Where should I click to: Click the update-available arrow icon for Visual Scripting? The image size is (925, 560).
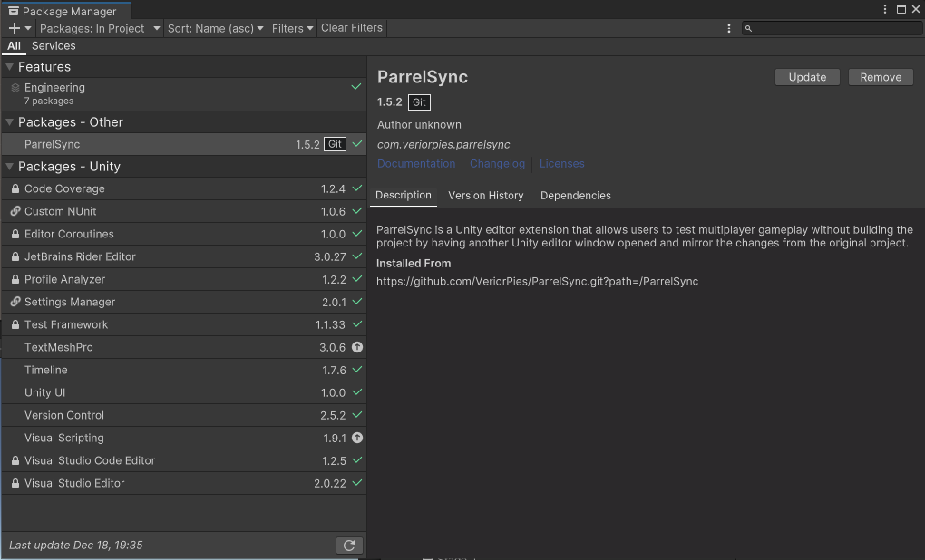point(357,438)
